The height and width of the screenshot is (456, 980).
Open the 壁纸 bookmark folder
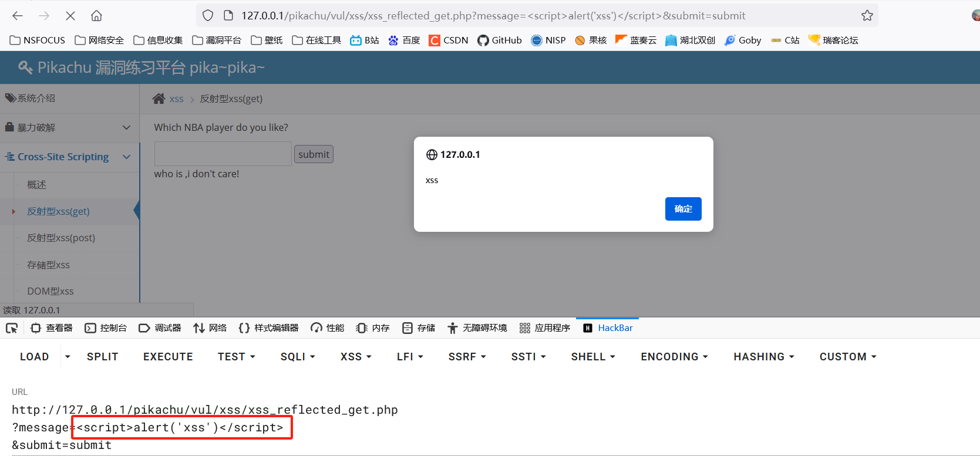click(267, 40)
